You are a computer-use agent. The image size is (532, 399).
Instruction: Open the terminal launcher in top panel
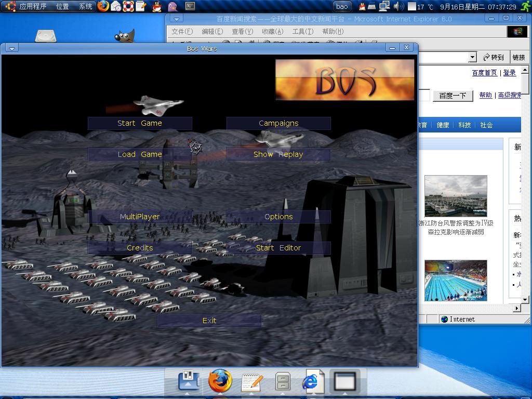pyautogui.click(x=190, y=6)
